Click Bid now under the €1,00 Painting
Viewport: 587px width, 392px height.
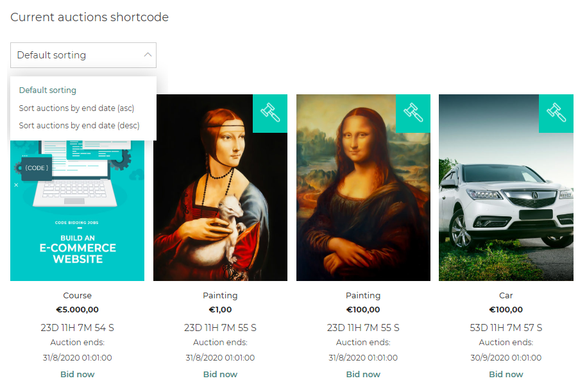[220, 375]
